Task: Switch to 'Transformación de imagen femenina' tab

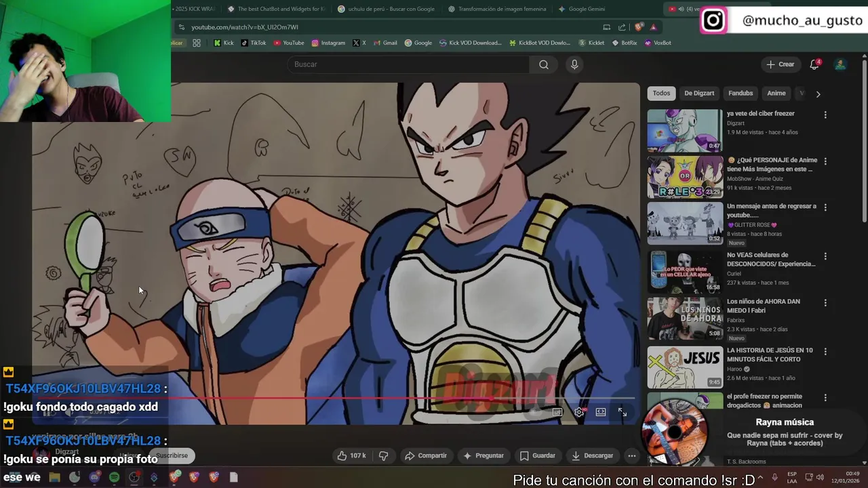Action: click(496, 9)
